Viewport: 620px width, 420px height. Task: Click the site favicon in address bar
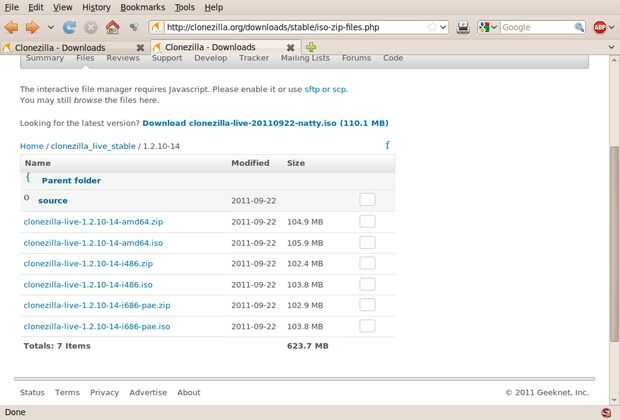tap(156, 27)
